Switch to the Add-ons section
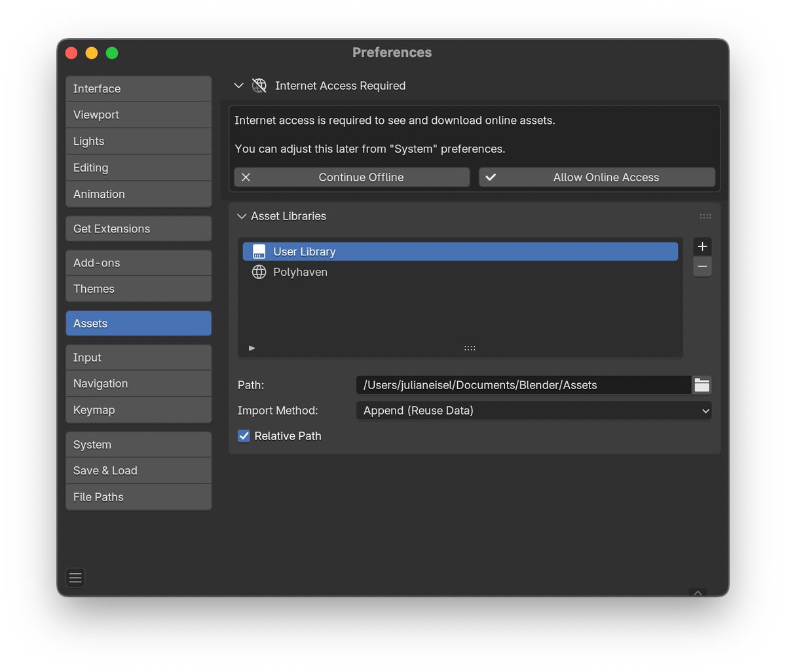Viewport: 786px width, 672px height. pos(139,263)
